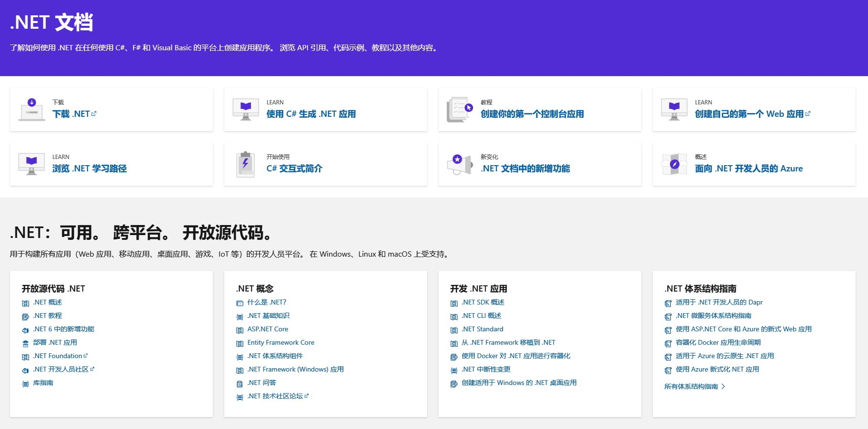Click the megaphone star icon beside .NET 文档中的新增功能
The height and width of the screenshot is (429, 868).
click(x=460, y=164)
